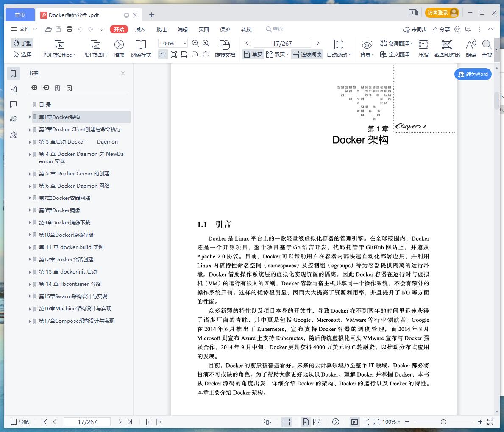The width and height of the screenshot is (504, 432).
Task: Toggle eye protection mode in status bar
Action: (x=267, y=422)
